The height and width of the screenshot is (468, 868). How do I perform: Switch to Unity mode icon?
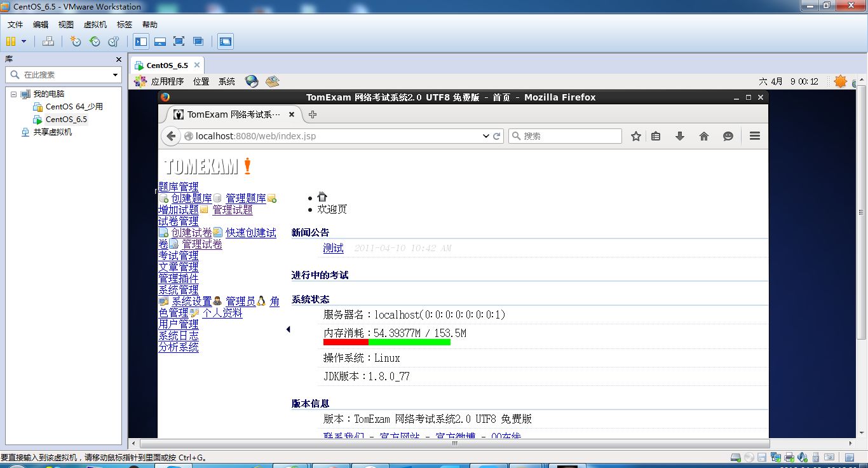click(198, 41)
